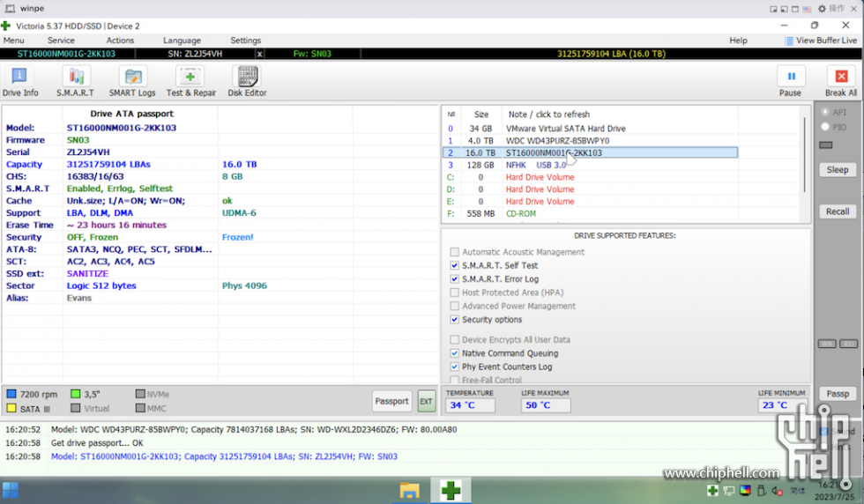Image resolution: width=864 pixels, height=504 pixels.
Task: Click the Frozen! security status
Action: 237,237
